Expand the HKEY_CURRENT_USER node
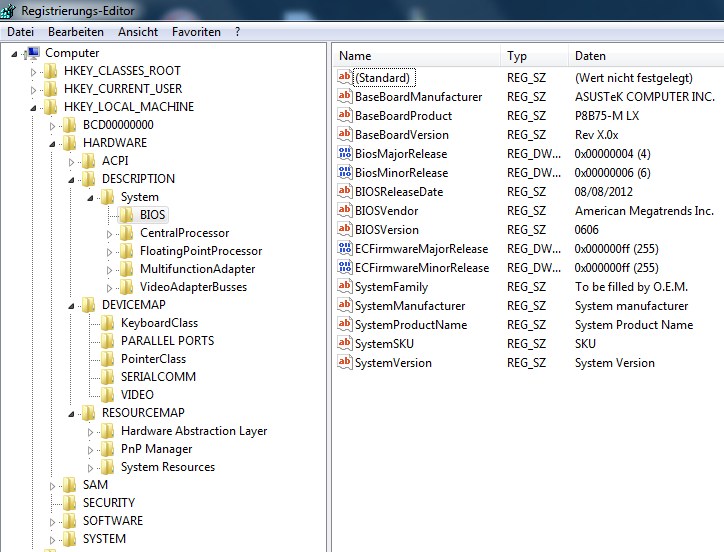This screenshot has height=552, width=724. pyautogui.click(x=33, y=90)
